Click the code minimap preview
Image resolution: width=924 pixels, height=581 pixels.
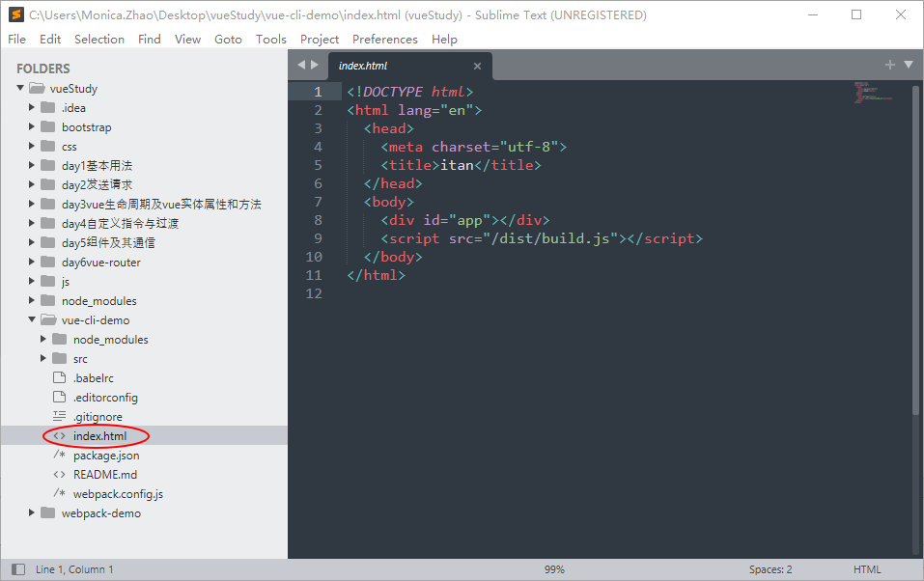pyautogui.click(x=874, y=93)
